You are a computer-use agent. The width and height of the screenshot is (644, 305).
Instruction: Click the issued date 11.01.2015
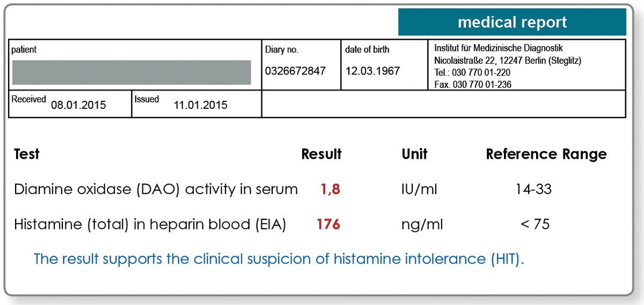[201, 105]
